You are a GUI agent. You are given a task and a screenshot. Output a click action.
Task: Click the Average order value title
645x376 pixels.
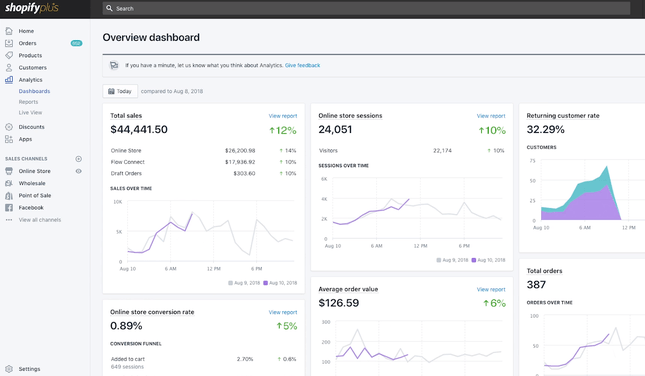tap(348, 290)
